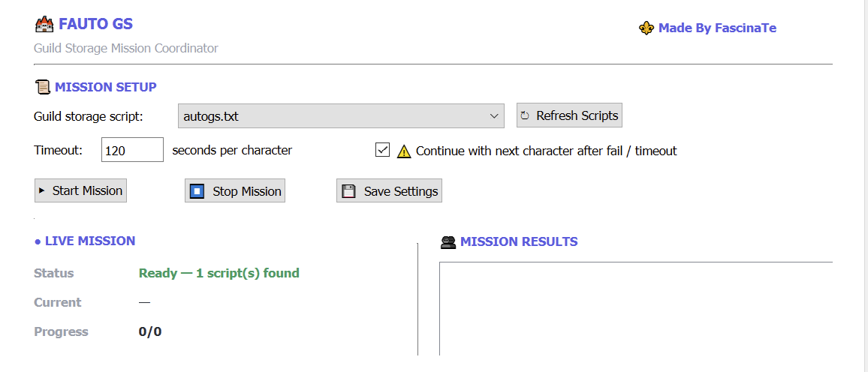Click the refresh arrow icon on Refresh Scripts
The height and width of the screenshot is (372, 868).
tap(526, 116)
